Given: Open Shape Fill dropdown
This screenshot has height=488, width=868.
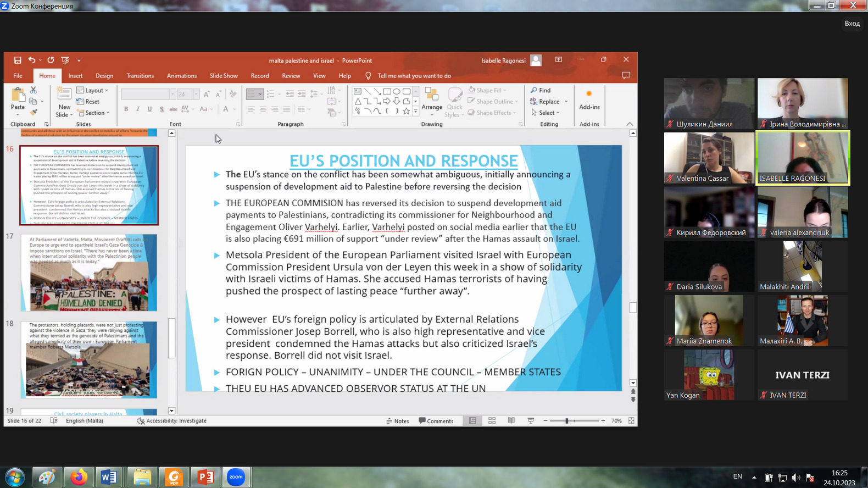Looking at the screenshot, I should click(487, 90).
